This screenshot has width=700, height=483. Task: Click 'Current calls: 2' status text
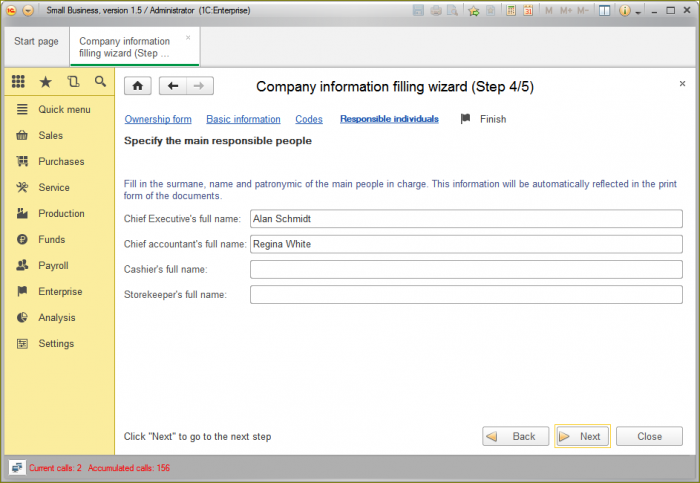(x=55, y=468)
